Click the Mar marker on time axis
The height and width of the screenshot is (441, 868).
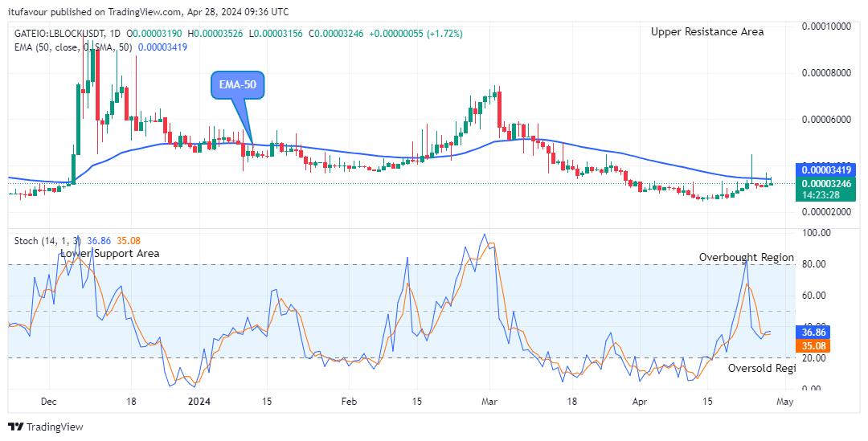coord(489,402)
